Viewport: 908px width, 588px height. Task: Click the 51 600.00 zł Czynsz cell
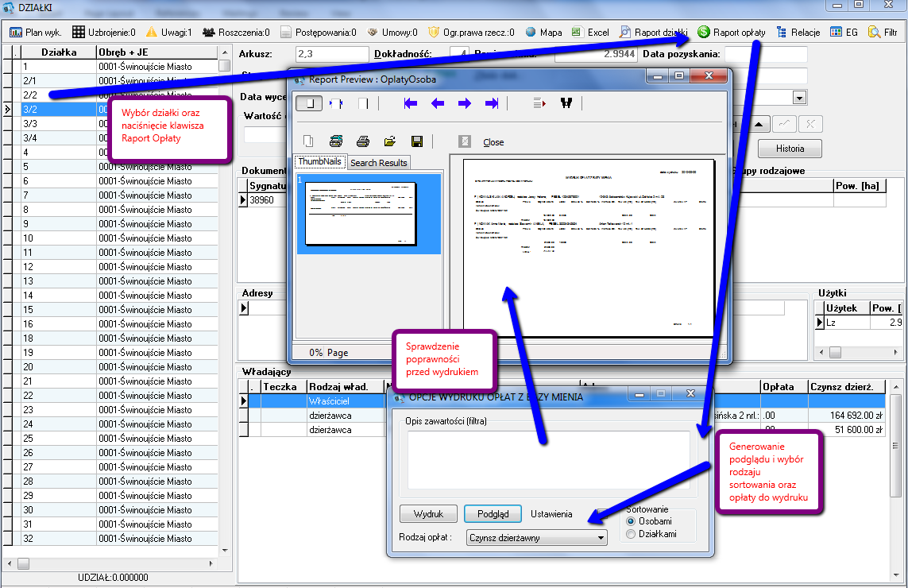(846, 430)
